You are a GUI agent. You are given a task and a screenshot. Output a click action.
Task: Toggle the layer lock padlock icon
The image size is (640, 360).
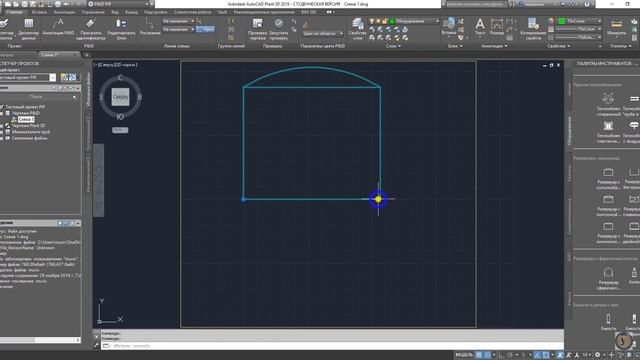click(384, 21)
